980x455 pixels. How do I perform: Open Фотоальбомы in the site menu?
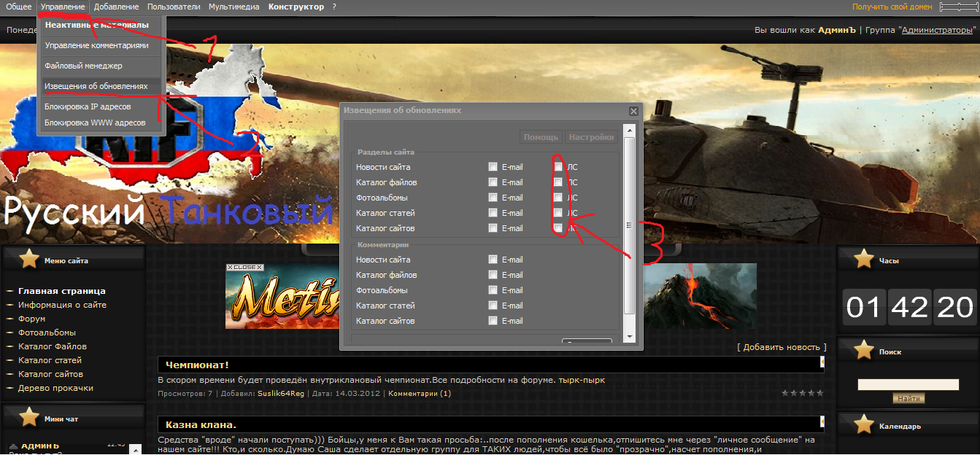(47, 332)
